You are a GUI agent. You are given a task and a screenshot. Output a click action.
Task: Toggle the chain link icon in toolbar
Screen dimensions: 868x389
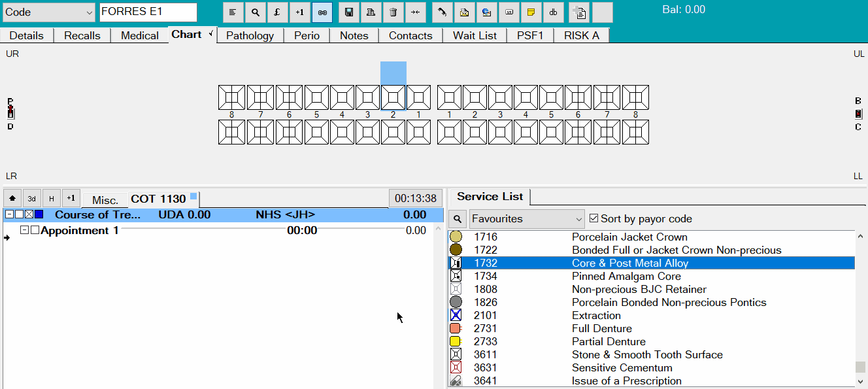point(322,12)
